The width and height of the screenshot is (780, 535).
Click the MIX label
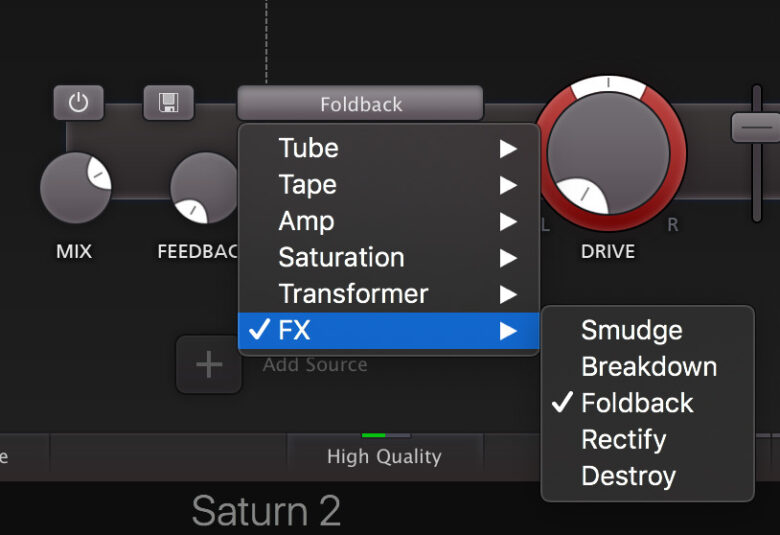[74, 251]
